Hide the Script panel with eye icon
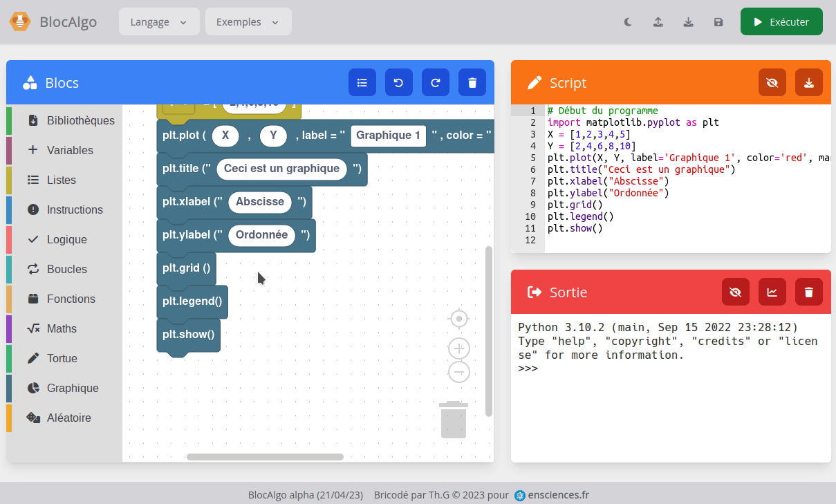Screen dimensions: 836x504 772,83
